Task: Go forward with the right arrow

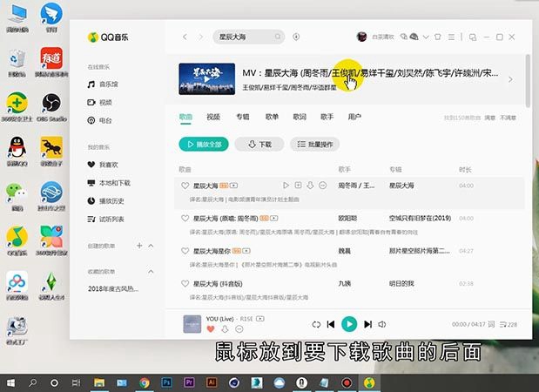Action: [201, 37]
